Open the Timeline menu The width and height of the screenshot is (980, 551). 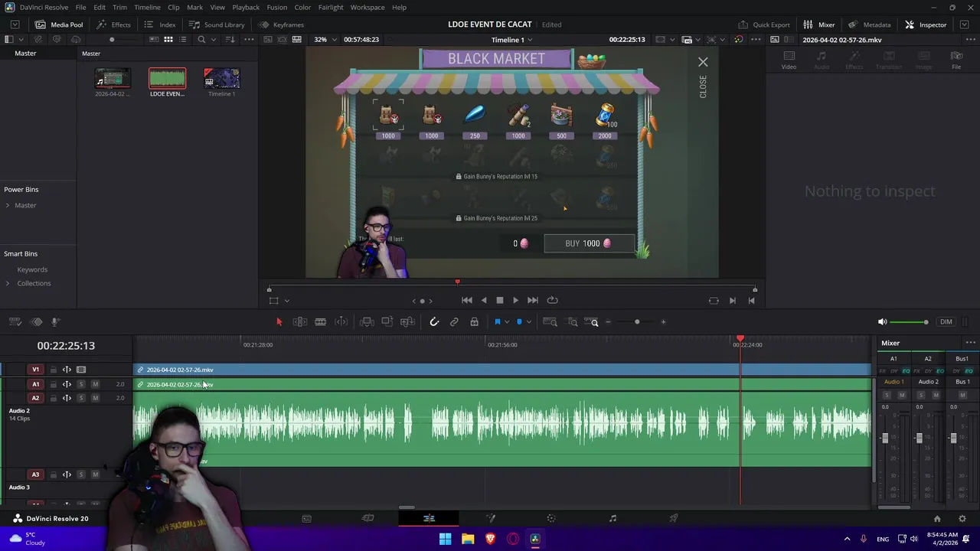click(147, 7)
